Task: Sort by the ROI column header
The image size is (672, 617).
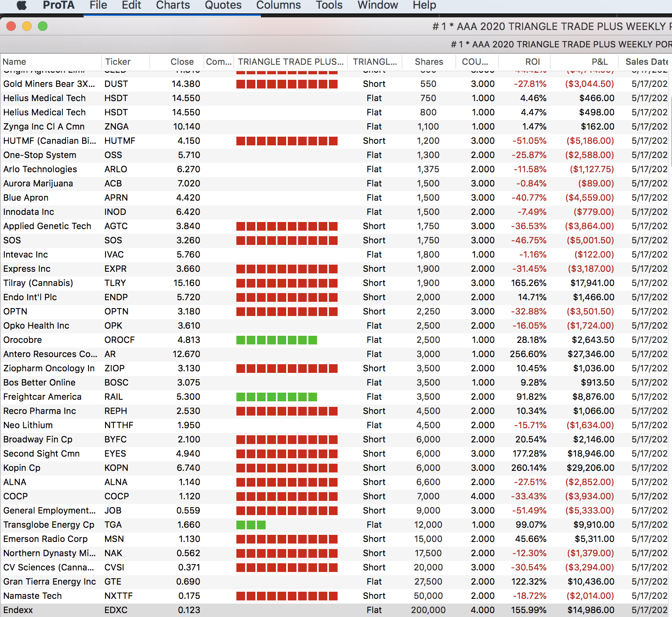Action: 532,62
